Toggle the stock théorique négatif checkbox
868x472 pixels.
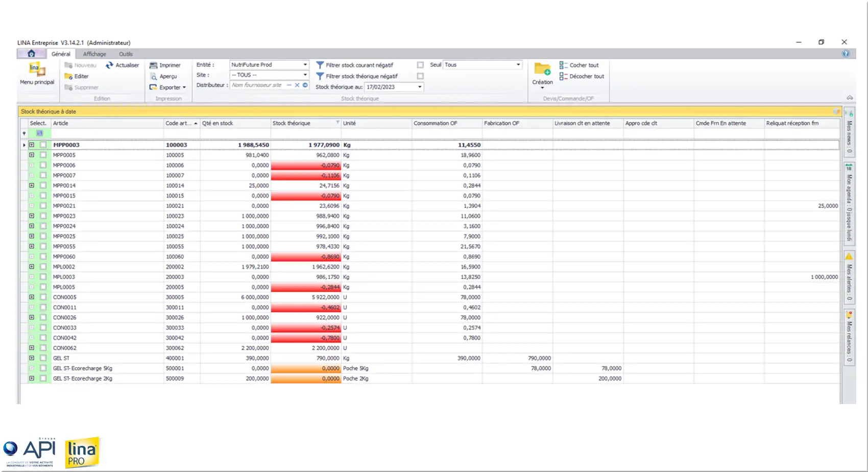pyautogui.click(x=420, y=76)
